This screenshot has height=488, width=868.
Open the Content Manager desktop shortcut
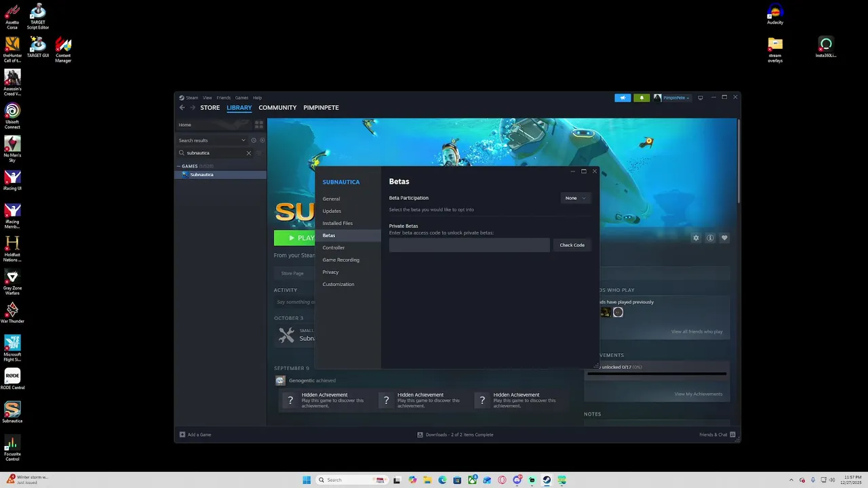click(x=63, y=49)
